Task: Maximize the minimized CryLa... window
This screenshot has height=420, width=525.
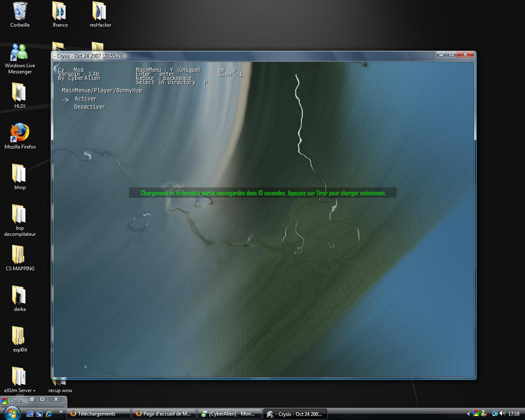Action: click(42, 399)
